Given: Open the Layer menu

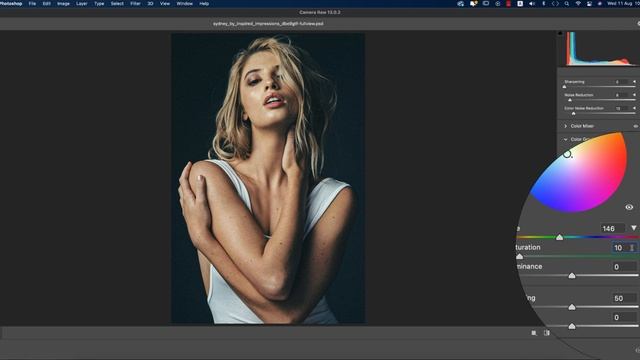Looking at the screenshot, I should (x=82, y=4).
